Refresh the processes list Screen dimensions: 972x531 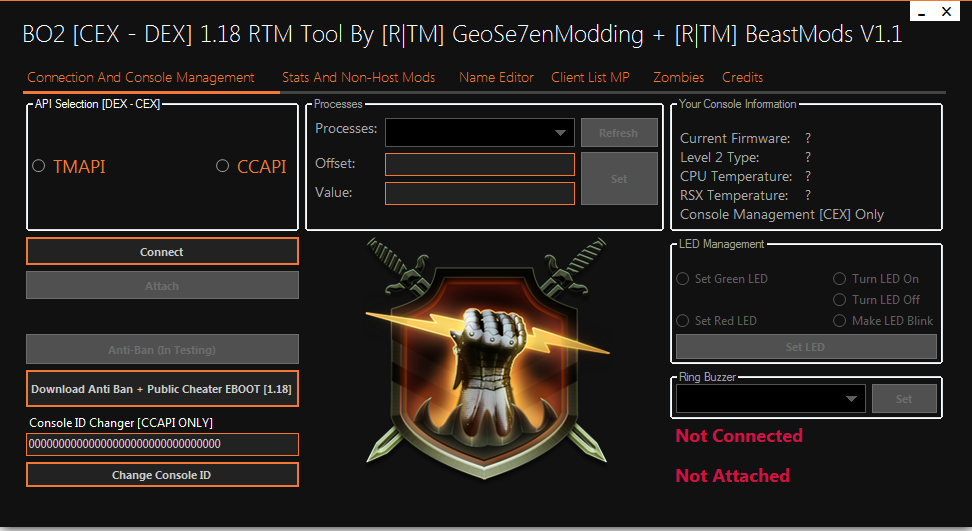pos(619,133)
